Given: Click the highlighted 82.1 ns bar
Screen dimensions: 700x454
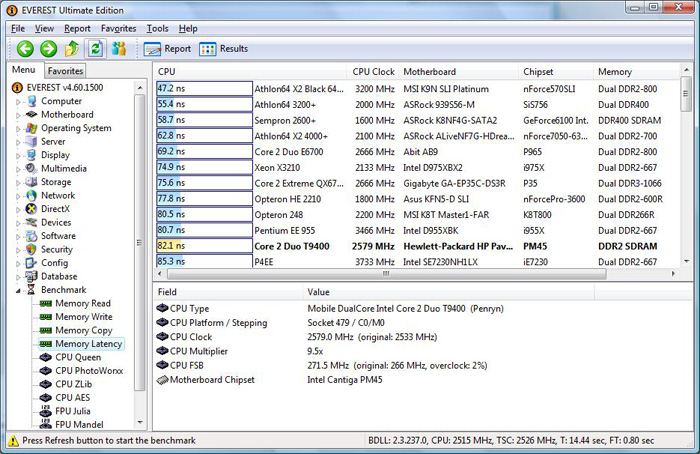Looking at the screenshot, I should 204,246.
